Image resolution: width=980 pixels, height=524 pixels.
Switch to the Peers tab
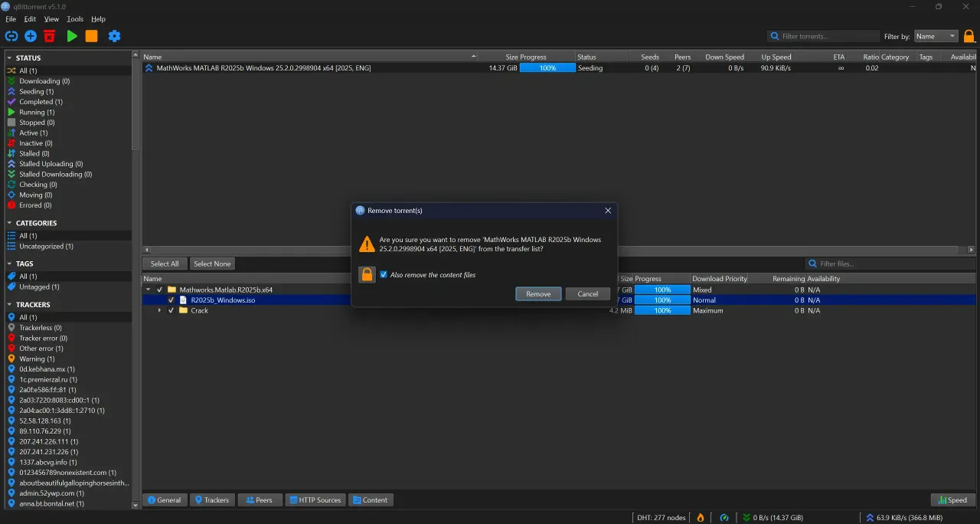(260, 500)
